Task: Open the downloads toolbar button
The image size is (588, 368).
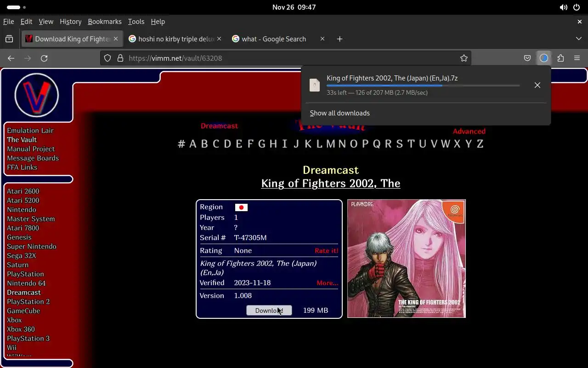Action: coord(544,58)
